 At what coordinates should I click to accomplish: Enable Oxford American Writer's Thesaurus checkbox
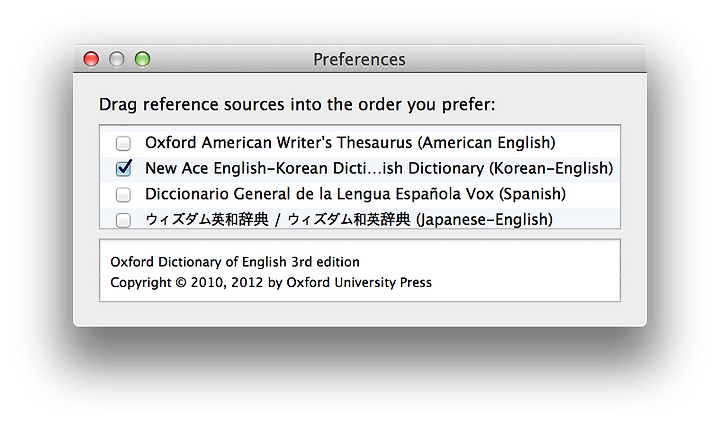[x=123, y=143]
